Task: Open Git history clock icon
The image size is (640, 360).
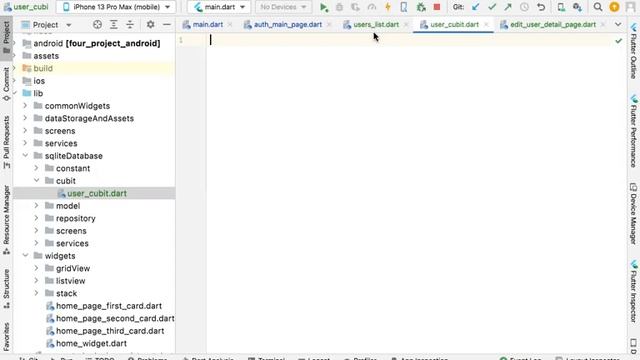Action: pyautogui.click(x=524, y=7)
